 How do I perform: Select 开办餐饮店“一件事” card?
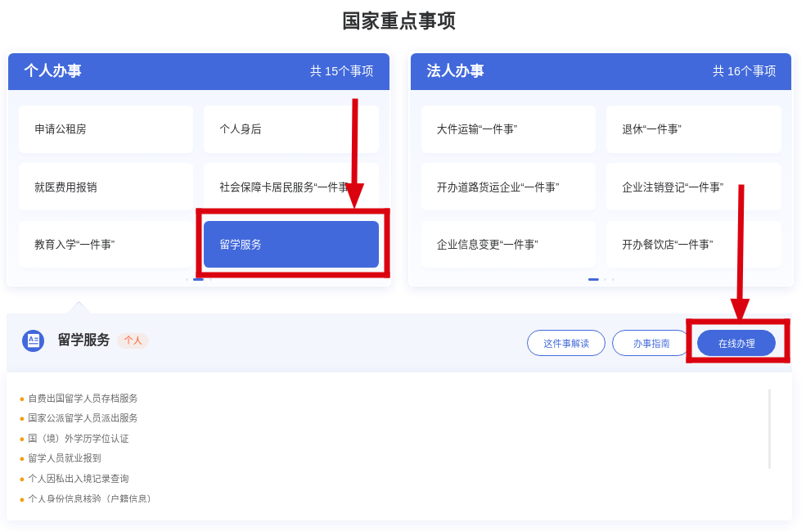coord(693,244)
